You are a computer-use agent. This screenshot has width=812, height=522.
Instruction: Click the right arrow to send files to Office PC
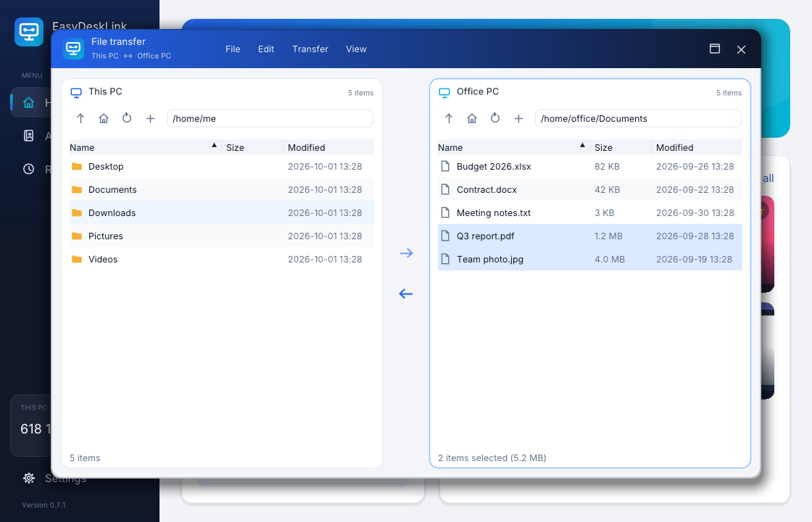pyautogui.click(x=406, y=253)
